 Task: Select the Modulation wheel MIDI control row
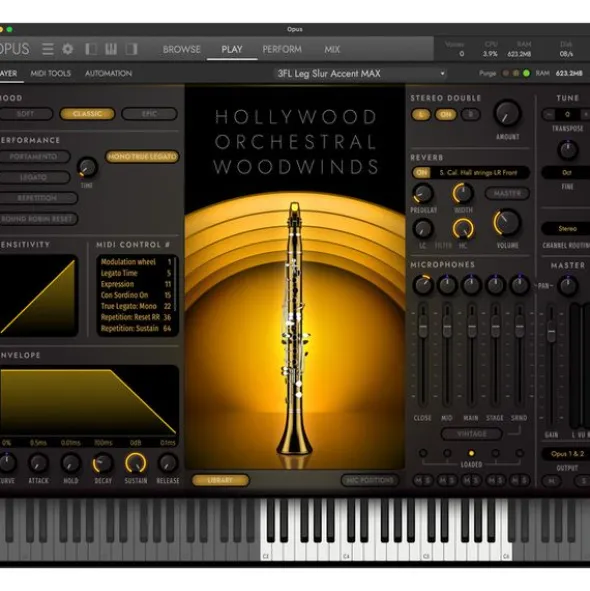(x=136, y=262)
